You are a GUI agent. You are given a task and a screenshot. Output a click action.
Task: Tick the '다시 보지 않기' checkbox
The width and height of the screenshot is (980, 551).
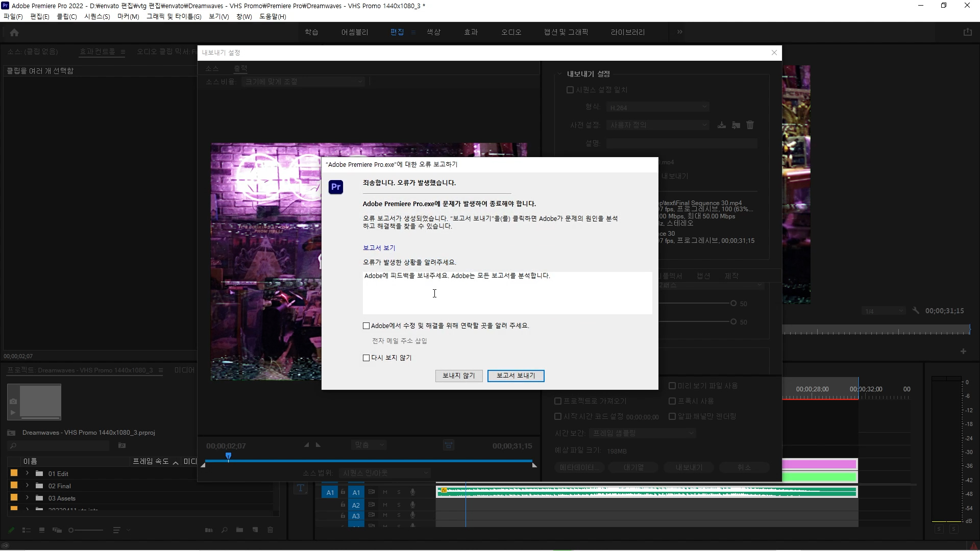[x=366, y=358]
